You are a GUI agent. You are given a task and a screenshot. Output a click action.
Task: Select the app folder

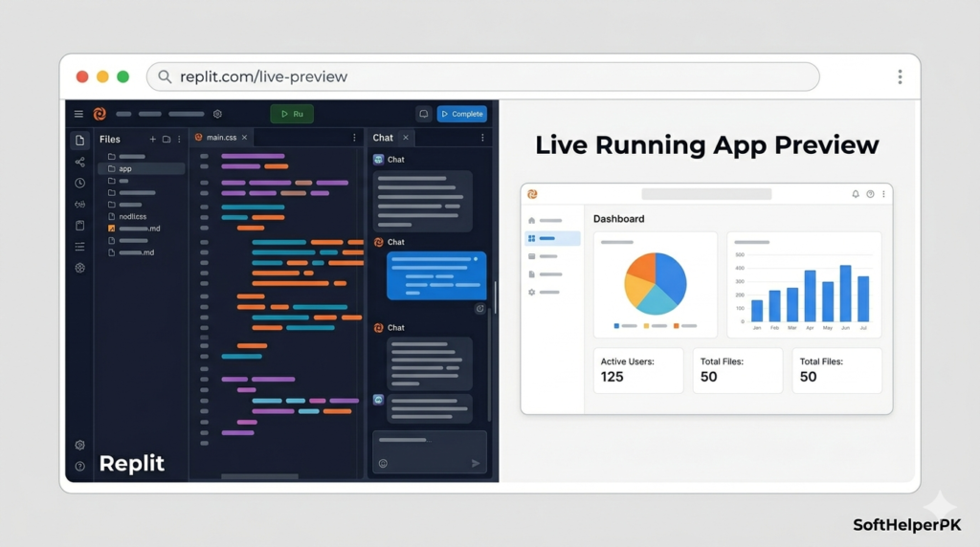click(x=142, y=168)
